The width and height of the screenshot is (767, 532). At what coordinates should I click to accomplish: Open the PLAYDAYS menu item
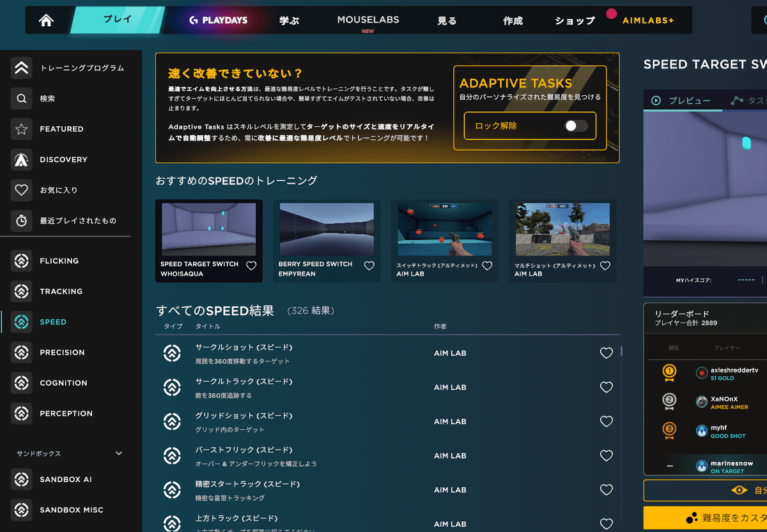pos(221,20)
